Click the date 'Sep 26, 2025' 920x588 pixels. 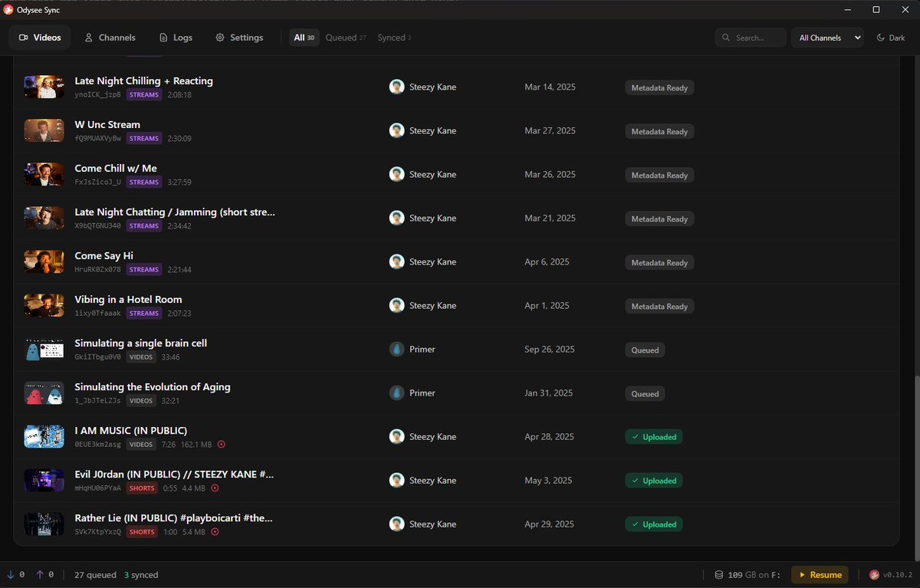550,349
